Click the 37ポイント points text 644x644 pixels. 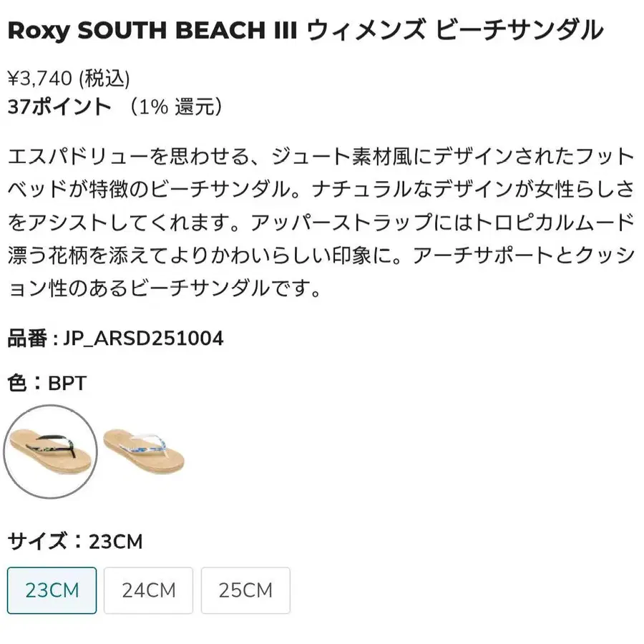(59, 107)
